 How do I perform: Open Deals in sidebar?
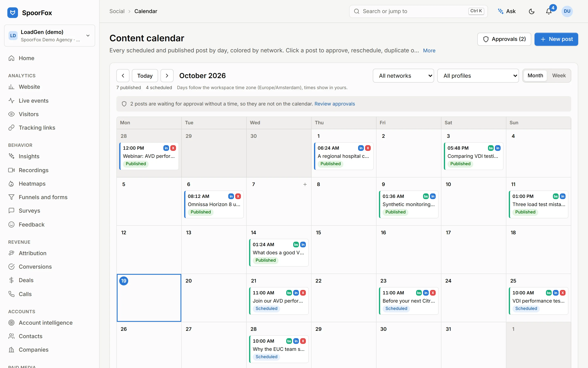click(50, 280)
